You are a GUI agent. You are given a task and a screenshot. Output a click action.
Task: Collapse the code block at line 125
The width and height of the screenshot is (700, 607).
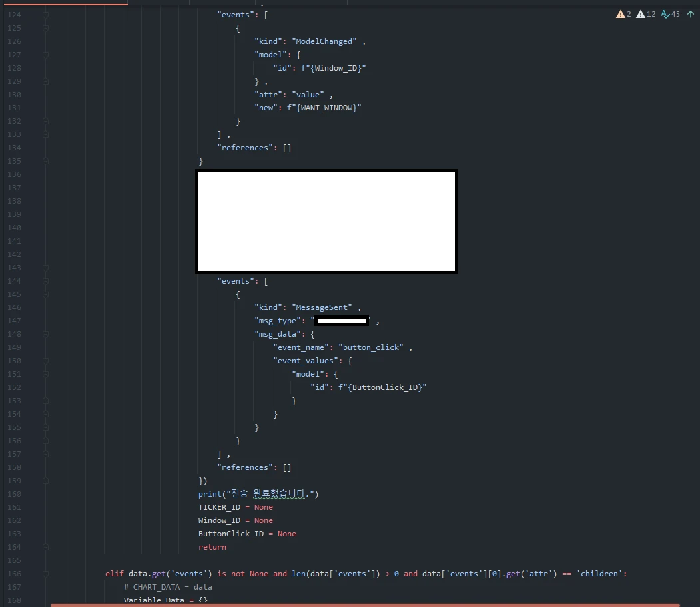tap(46, 28)
